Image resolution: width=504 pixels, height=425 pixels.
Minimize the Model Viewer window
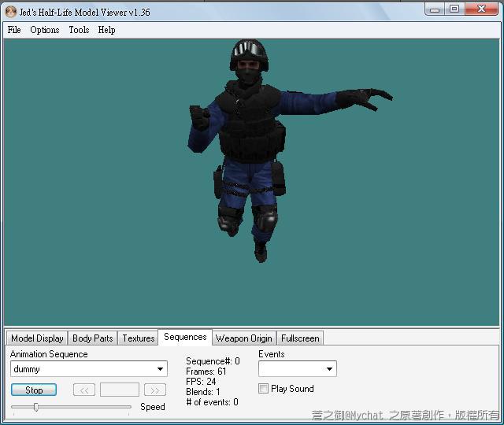(435, 9)
